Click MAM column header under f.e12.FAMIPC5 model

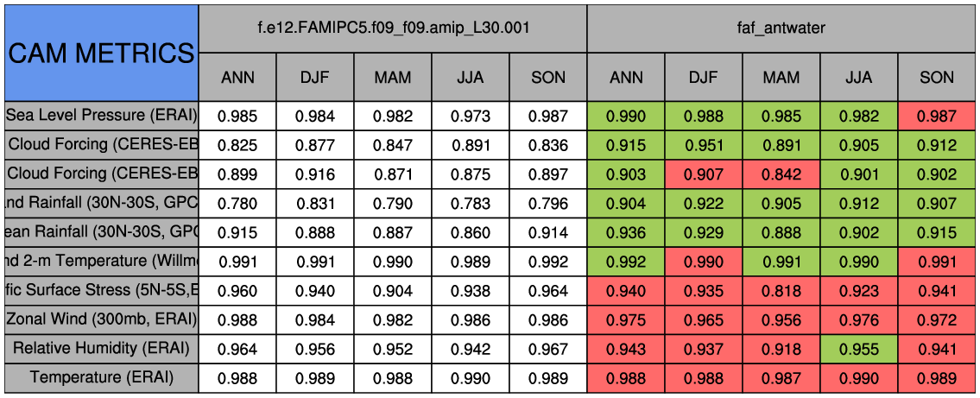[x=393, y=78]
